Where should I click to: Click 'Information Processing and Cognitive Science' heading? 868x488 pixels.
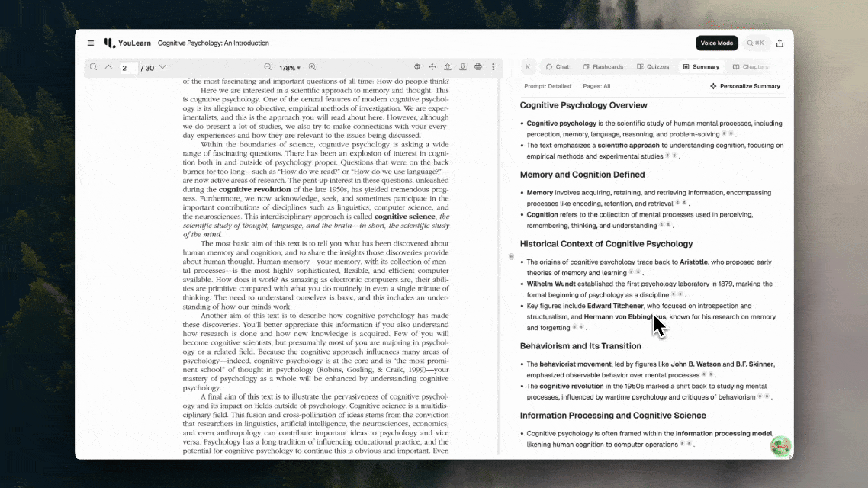coord(612,415)
